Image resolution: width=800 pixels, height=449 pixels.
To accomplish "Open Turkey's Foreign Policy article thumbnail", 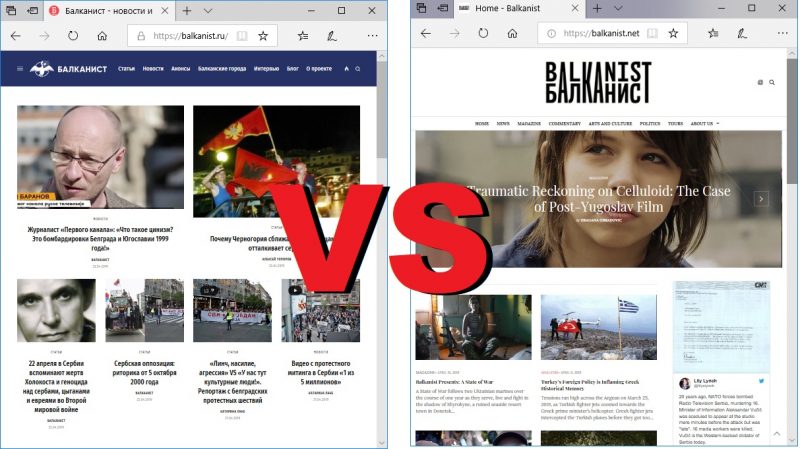I will (599, 327).
